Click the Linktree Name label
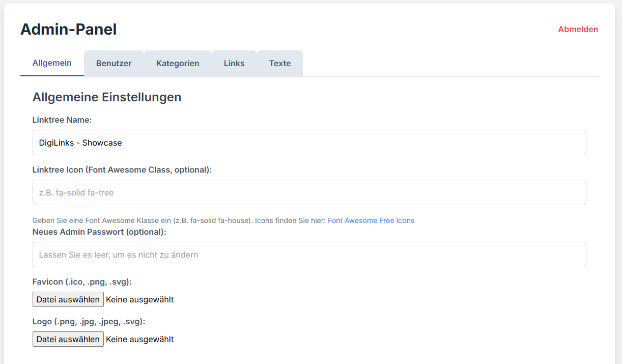Image resolution: width=622 pixels, height=364 pixels. point(62,120)
